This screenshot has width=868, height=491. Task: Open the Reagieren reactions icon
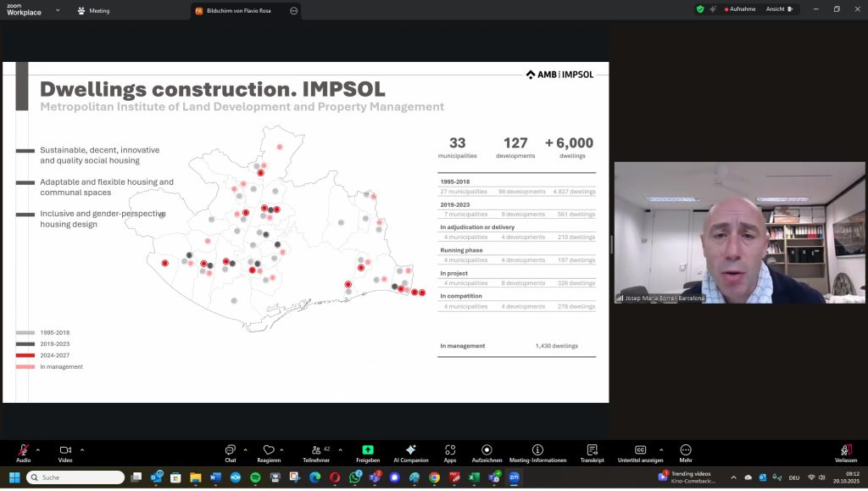pos(269,450)
